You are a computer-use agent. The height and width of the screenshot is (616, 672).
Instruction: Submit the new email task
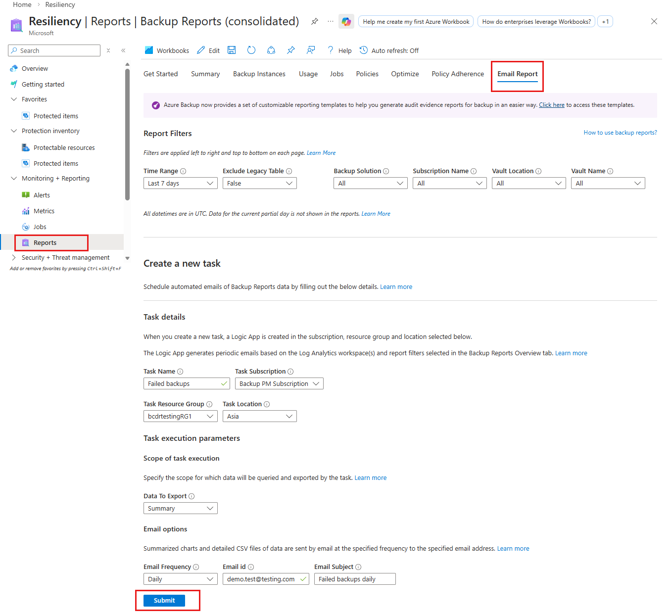[164, 601]
